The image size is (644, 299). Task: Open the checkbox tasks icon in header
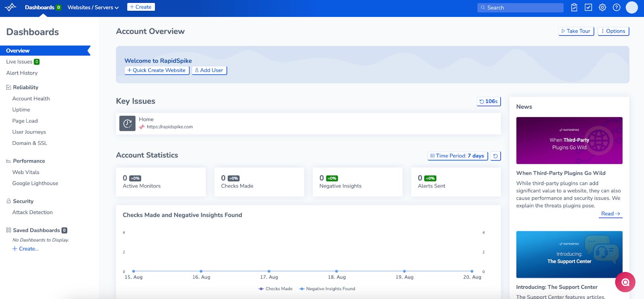[588, 7]
